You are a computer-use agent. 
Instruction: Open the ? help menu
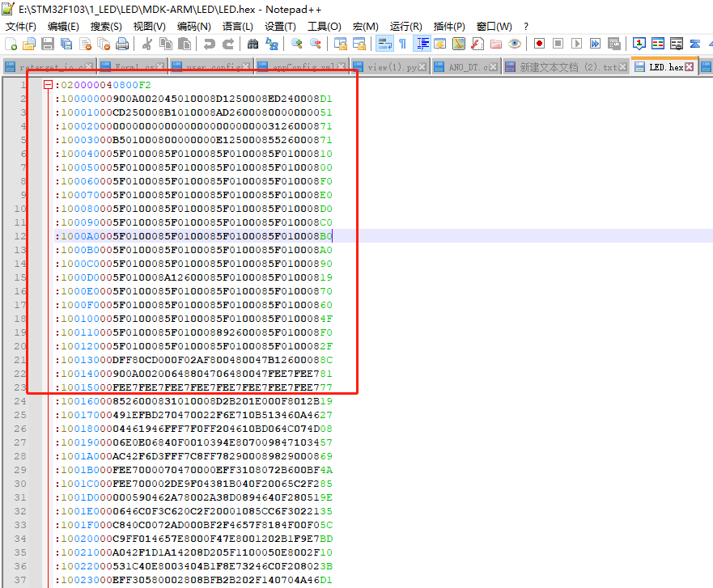(526, 27)
